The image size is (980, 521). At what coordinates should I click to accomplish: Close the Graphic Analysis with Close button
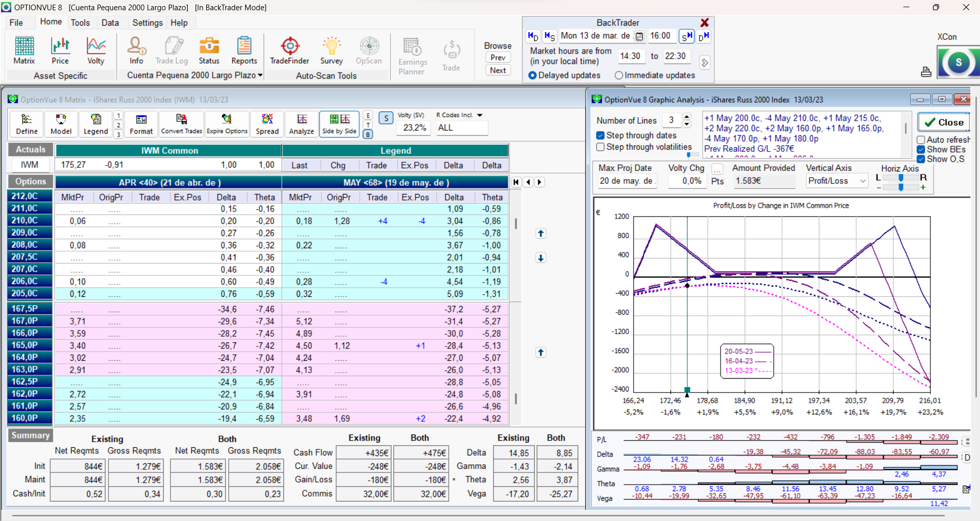944,122
